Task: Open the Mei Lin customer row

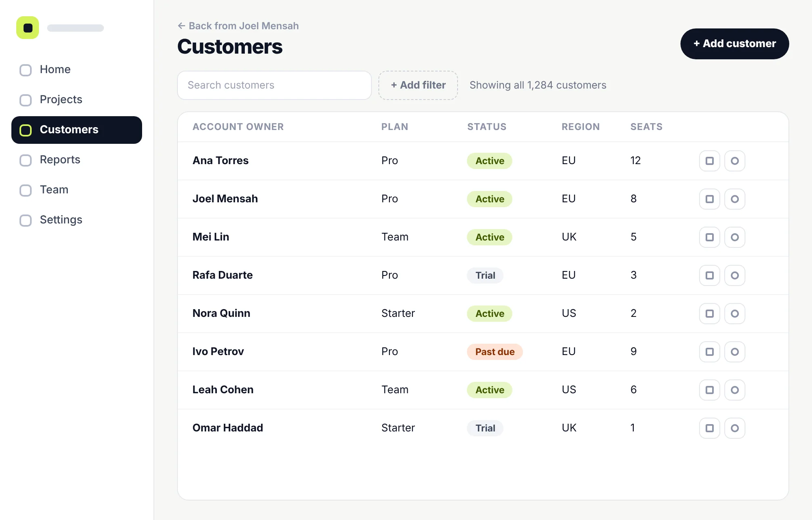Action: click(x=483, y=237)
